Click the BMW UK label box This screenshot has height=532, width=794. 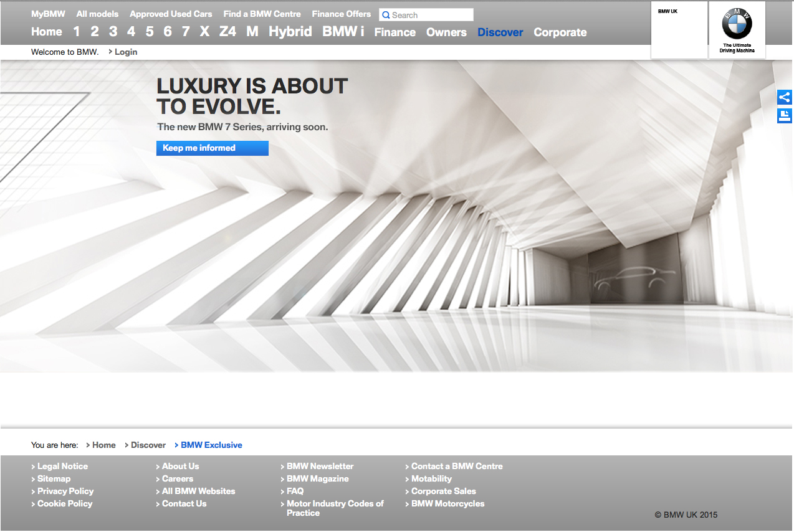679,30
